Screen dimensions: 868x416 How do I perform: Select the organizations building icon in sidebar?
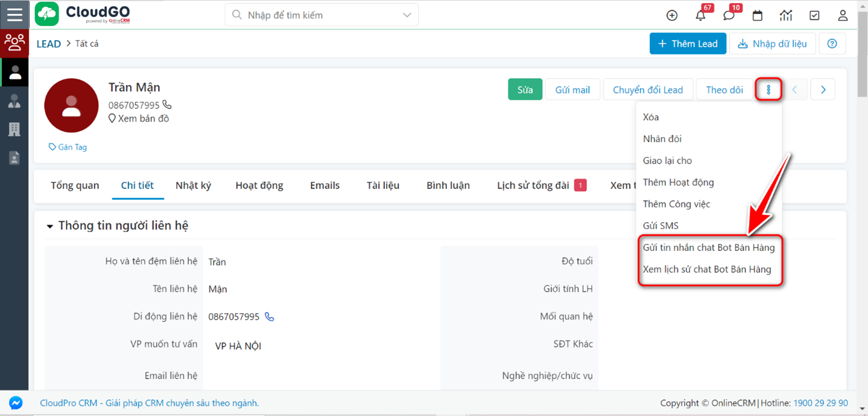tap(14, 129)
